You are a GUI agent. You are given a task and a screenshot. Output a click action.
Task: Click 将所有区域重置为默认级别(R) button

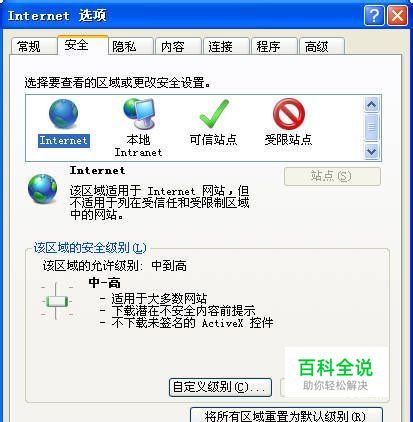(x=286, y=415)
